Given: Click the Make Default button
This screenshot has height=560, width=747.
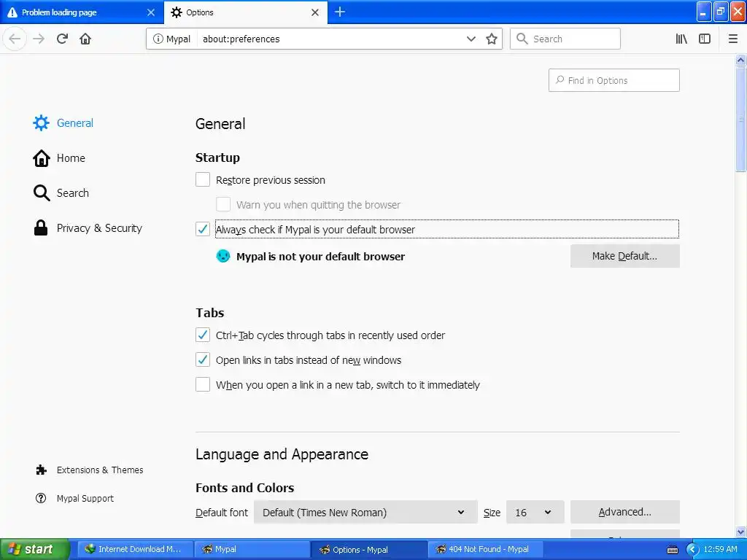Looking at the screenshot, I should pyautogui.click(x=624, y=256).
